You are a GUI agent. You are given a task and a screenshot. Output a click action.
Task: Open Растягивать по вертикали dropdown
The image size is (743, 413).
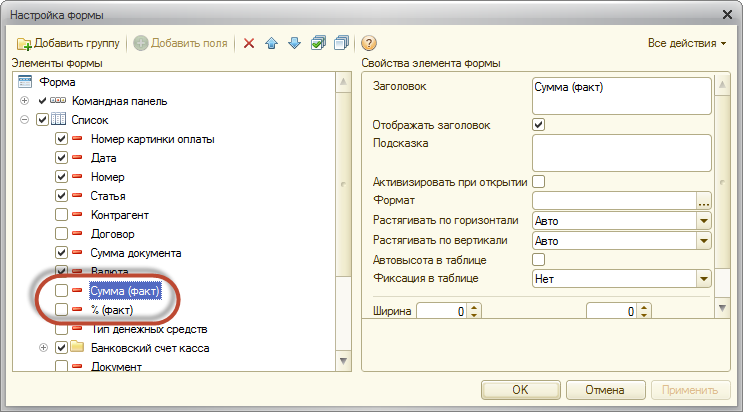click(x=704, y=241)
